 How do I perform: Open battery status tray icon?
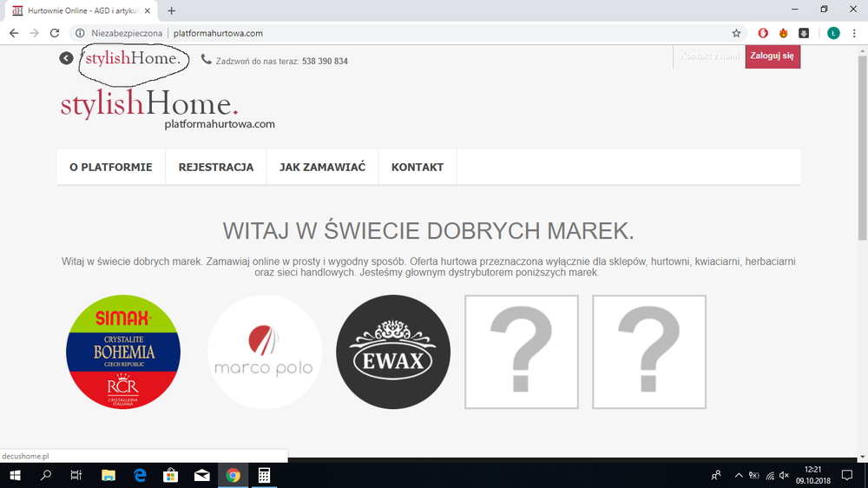(x=754, y=475)
